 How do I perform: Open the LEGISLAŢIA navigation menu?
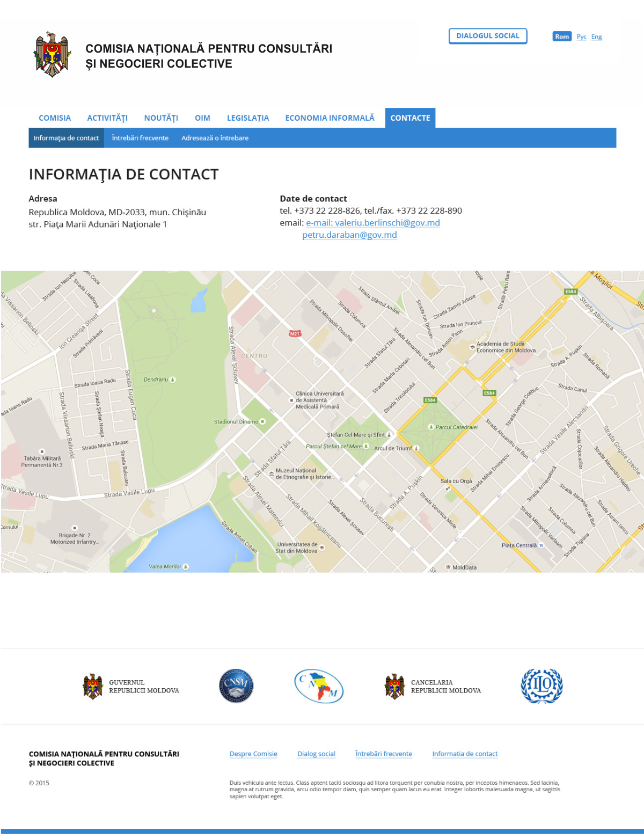(x=248, y=118)
